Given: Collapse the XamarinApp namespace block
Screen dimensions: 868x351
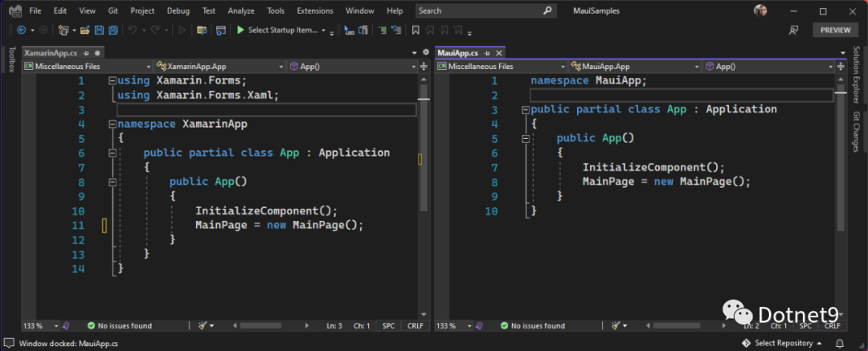Looking at the screenshot, I should coord(113,124).
